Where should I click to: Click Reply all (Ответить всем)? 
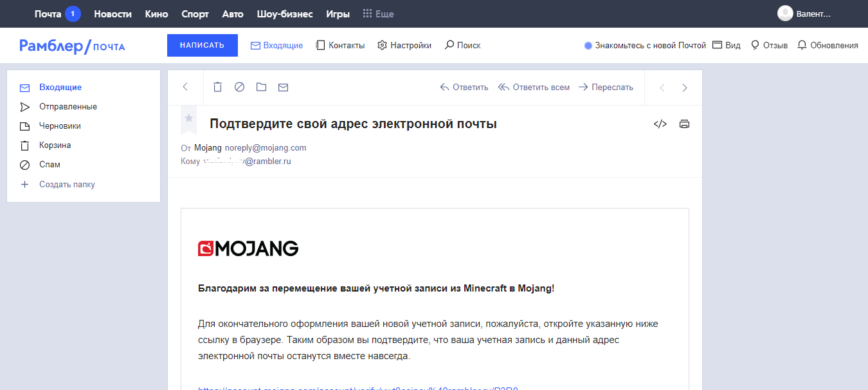coord(534,88)
